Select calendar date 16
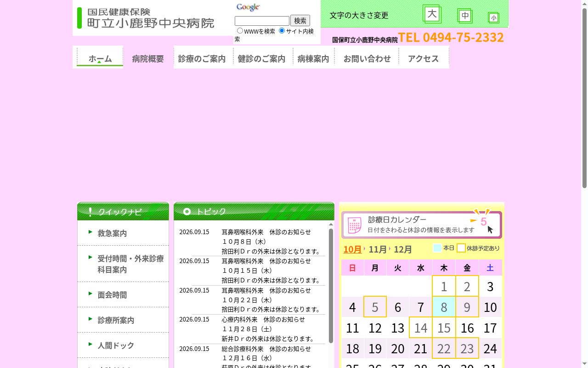Viewport: 588px width, 368px height. pos(467,328)
